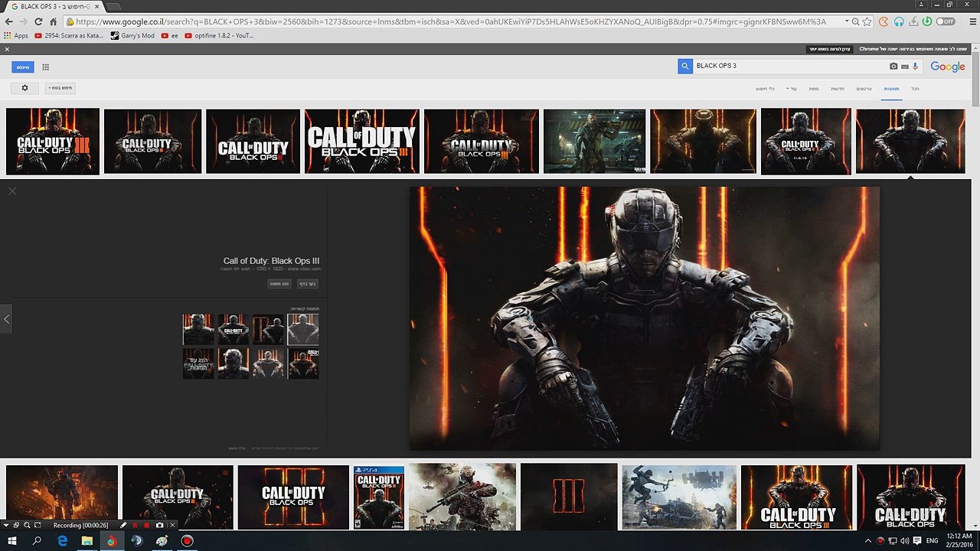980x551 pixels.
Task: Open the '2954: Scarra as Kata...' bookmark
Action: (x=69, y=35)
